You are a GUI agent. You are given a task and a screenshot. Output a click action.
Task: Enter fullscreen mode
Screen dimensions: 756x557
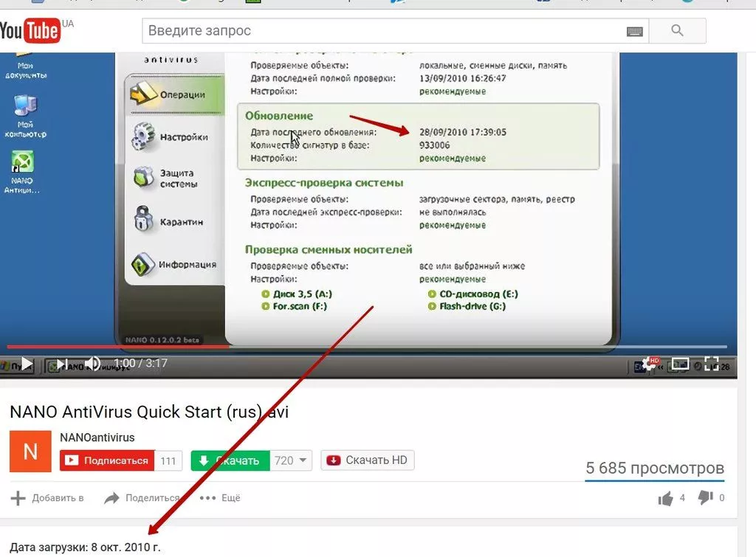pyautogui.click(x=711, y=363)
